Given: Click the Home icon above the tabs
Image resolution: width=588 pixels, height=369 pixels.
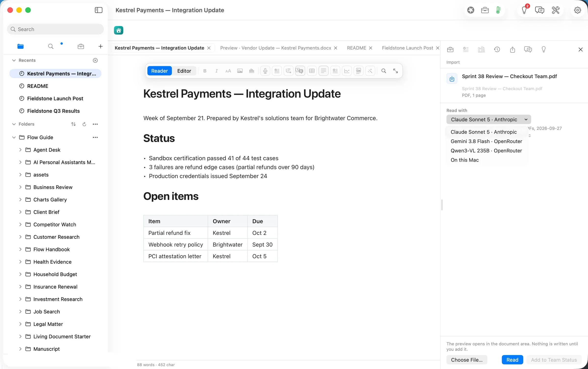Looking at the screenshot, I should 119,30.
